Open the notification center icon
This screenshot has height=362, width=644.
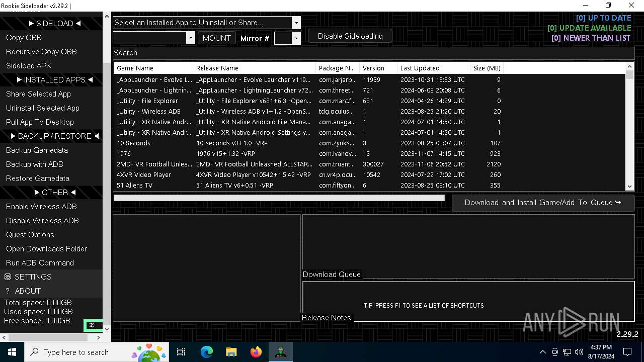pos(627,352)
